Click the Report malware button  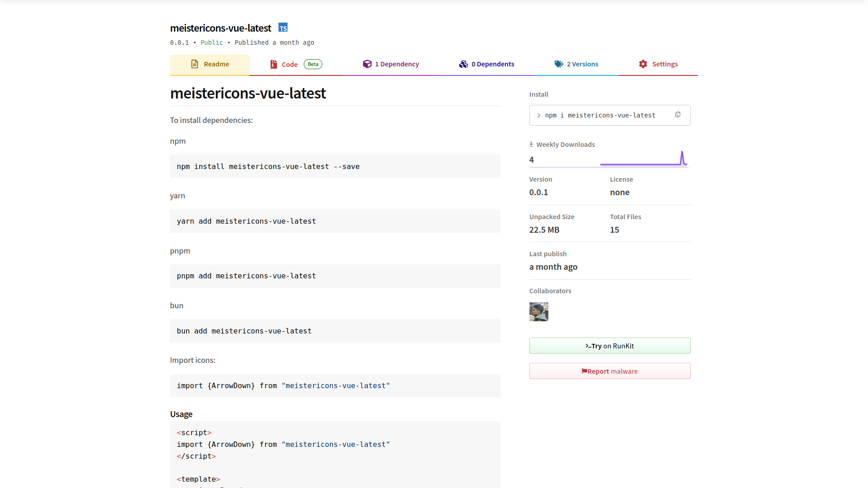point(610,371)
